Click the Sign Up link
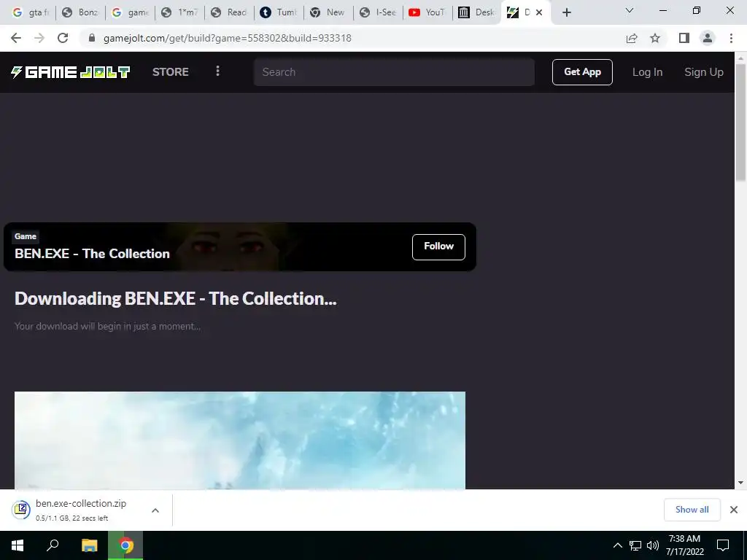The height and width of the screenshot is (560, 747). click(x=704, y=72)
